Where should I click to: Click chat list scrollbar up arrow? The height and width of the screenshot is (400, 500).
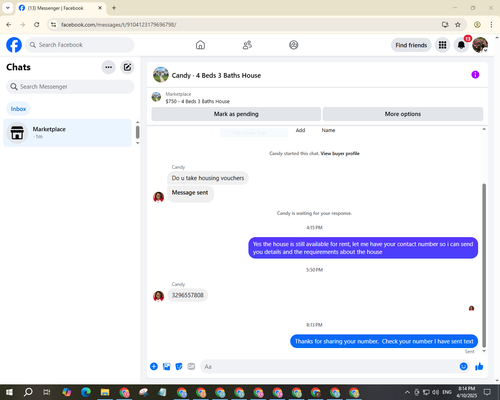click(x=138, y=122)
